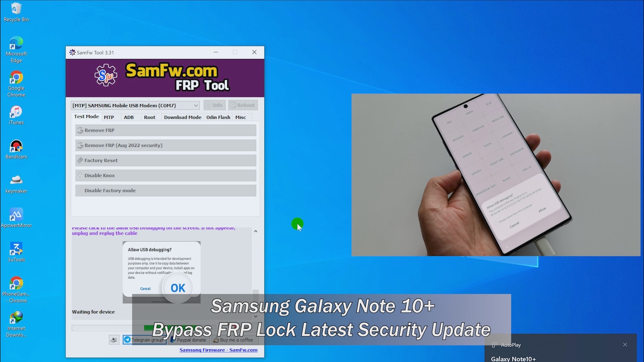Viewport: 644px width, 362px height.
Task: Expand the Misc tab options
Action: point(240,117)
